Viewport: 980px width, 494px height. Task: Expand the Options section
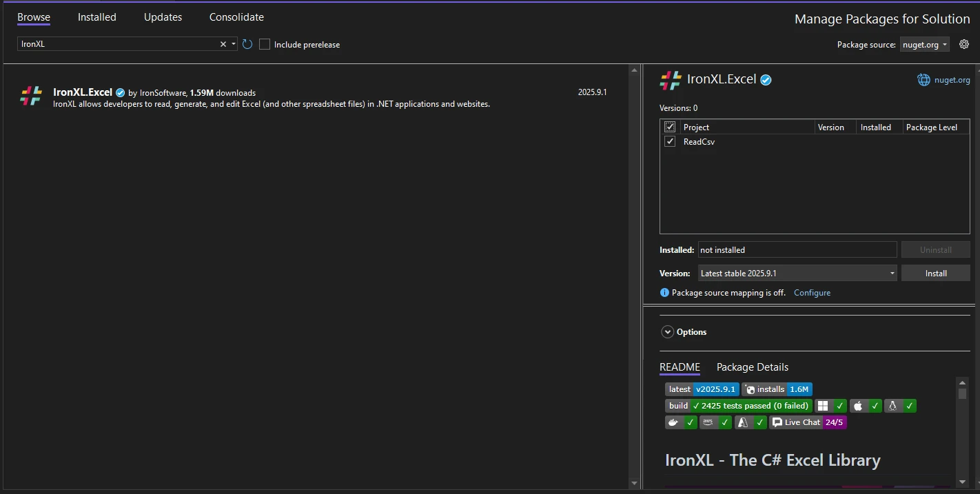tap(667, 332)
